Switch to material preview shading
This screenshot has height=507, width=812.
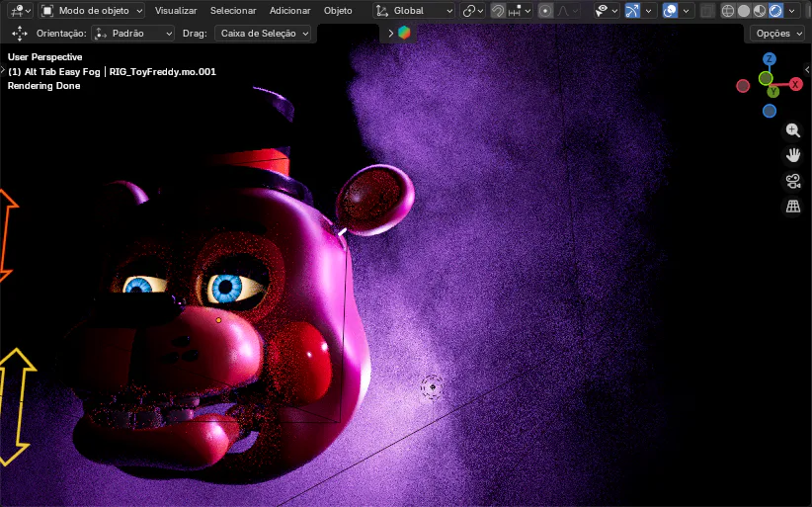pos(760,10)
